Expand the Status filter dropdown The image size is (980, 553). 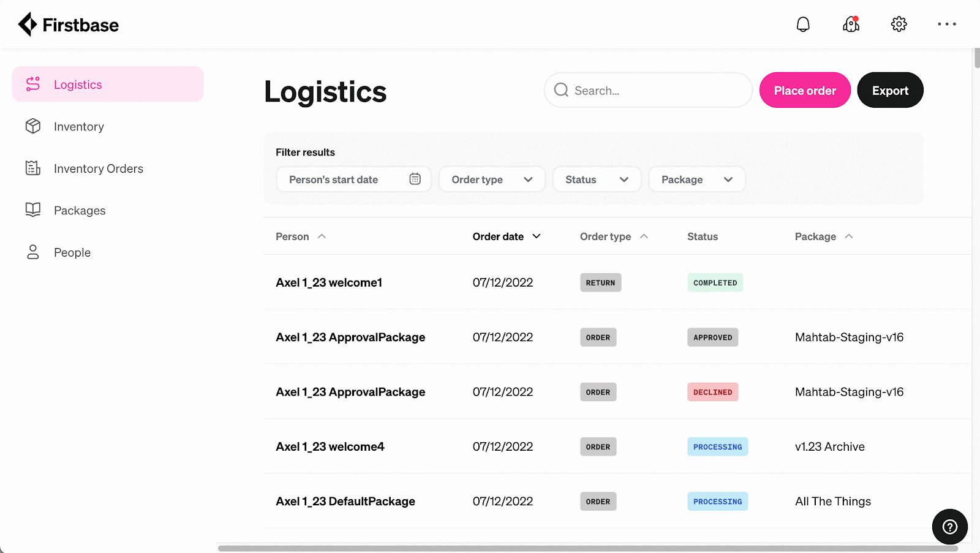tap(597, 179)
